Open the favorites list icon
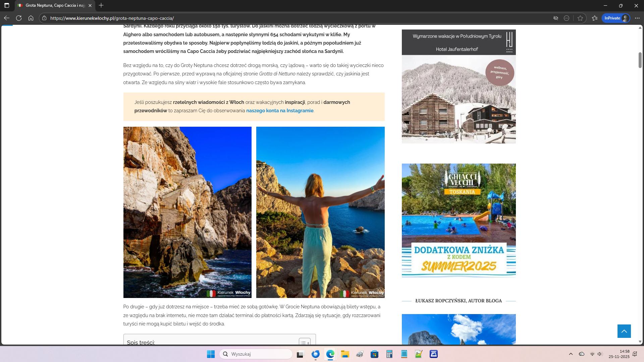This screenshot has height=362, width=644. point(595,18)
